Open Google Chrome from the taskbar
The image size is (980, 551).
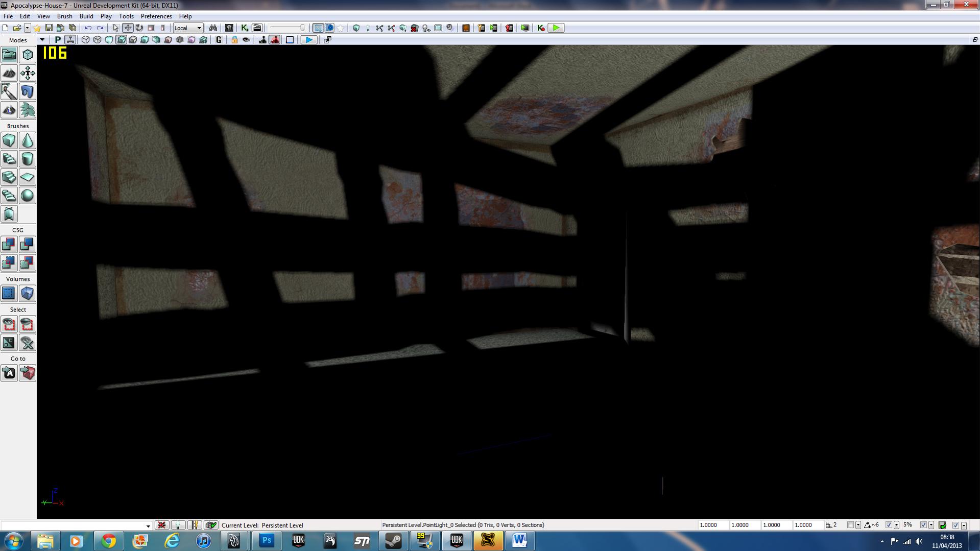pos(108,541)
